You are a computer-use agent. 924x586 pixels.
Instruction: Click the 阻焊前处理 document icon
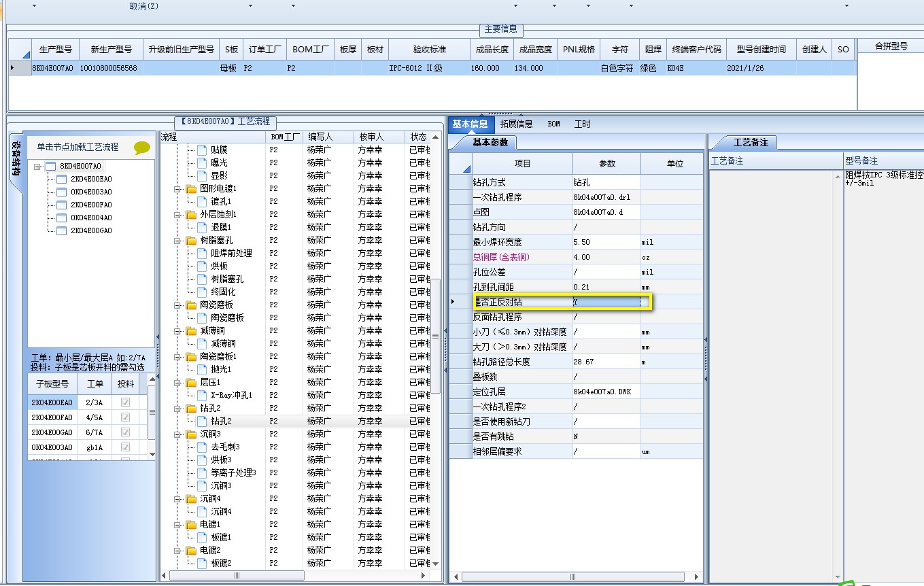(x=202, y=253)
